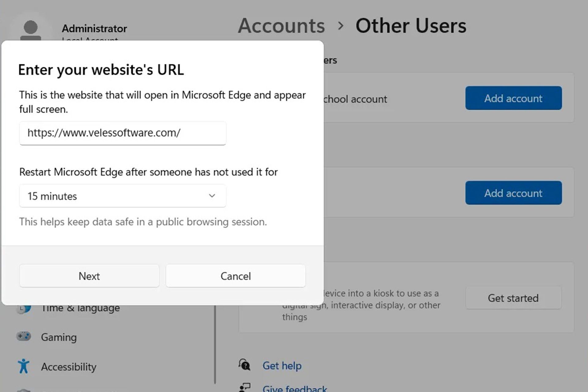This screenshot has width=588, height=392.
Task: Click Add account for school account
Action: pyautogui.click(x=514, y=98)
